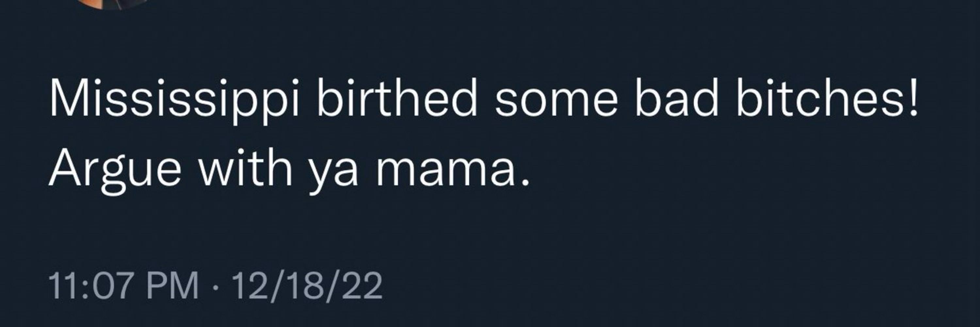
Task: Open the 12/18/22 date link
Action: point(307,285)
